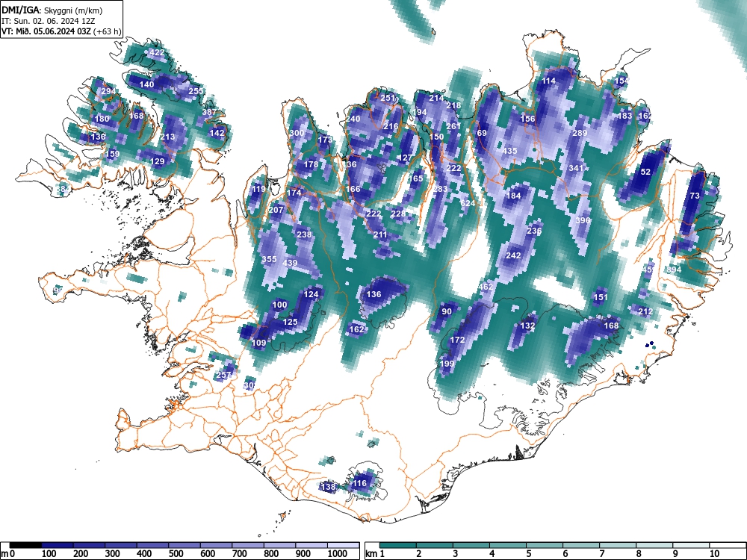Click the '213' visibility value

(167, 137)
